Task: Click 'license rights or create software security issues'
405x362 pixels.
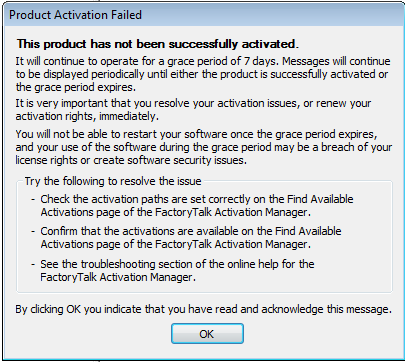Action: pos(131,160)
